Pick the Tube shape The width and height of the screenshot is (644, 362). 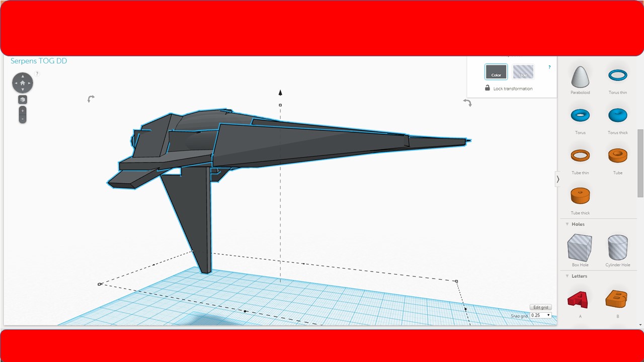click(x=618, y=155)
